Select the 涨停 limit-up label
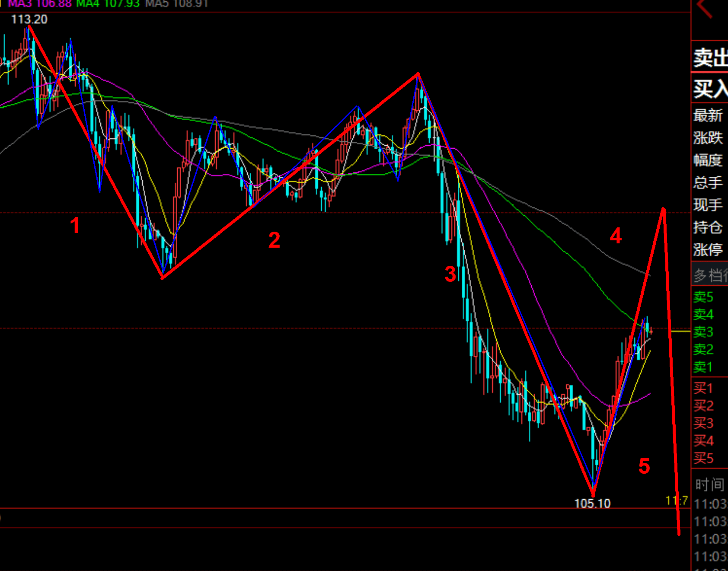Screen dimensions: 728x571 708,249
